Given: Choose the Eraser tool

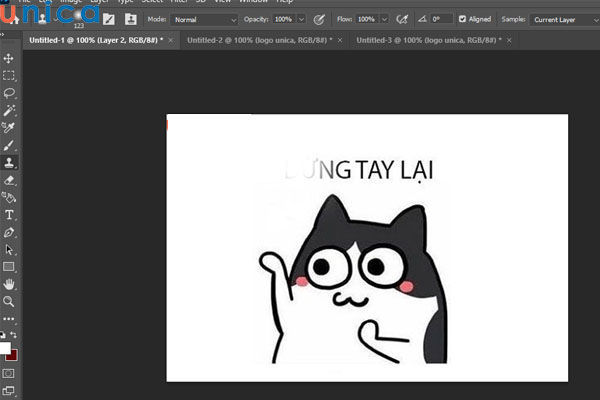Looking at the screenshot, I should 9,180.
